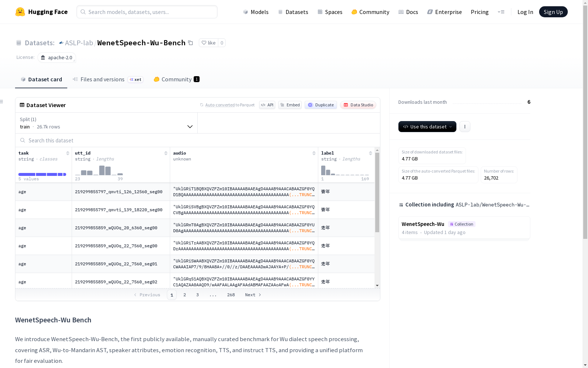The height and width of the screenshot is (368, 588).
Task: Click the utt_id lengths histogram
Action: [x=99, y=170]
